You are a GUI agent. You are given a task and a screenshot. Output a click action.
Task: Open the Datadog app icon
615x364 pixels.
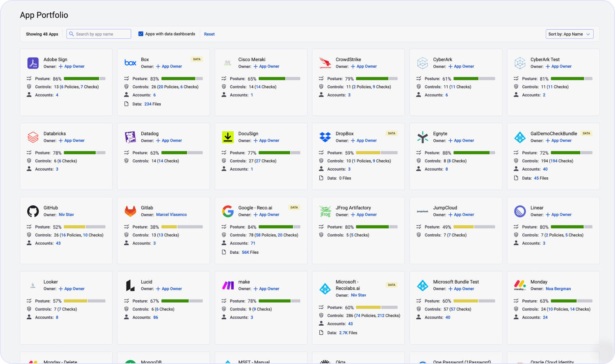[130, 137]
